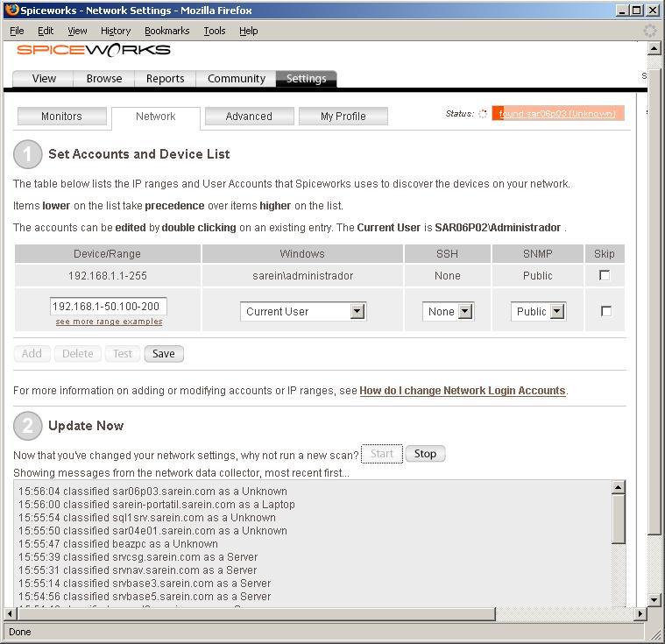The height and width of the screenshot is (644, 665).
Task: Click the 'found sar06p03 (Unknown)' status link
Action: pyautogui.click(x=557, y=114)
